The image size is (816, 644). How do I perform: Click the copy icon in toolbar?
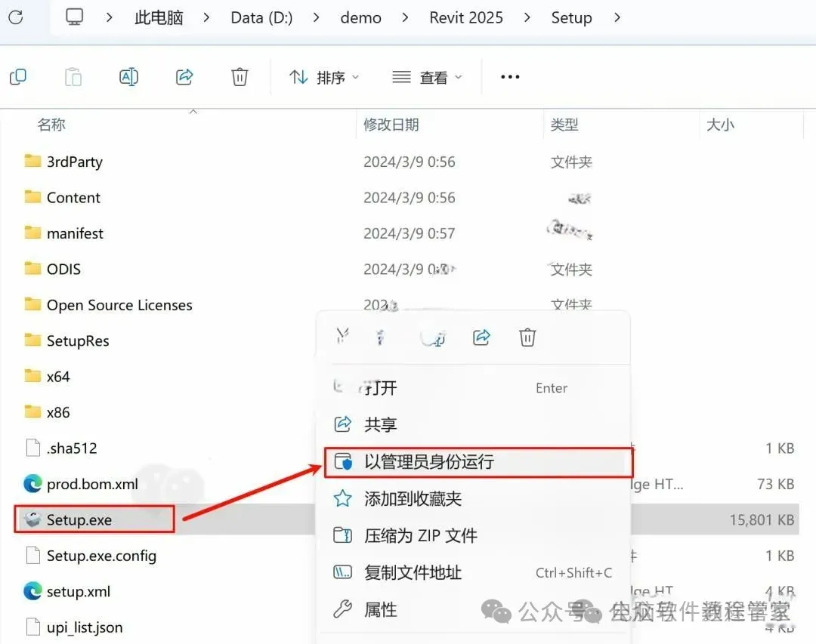(x=18, y=77)
